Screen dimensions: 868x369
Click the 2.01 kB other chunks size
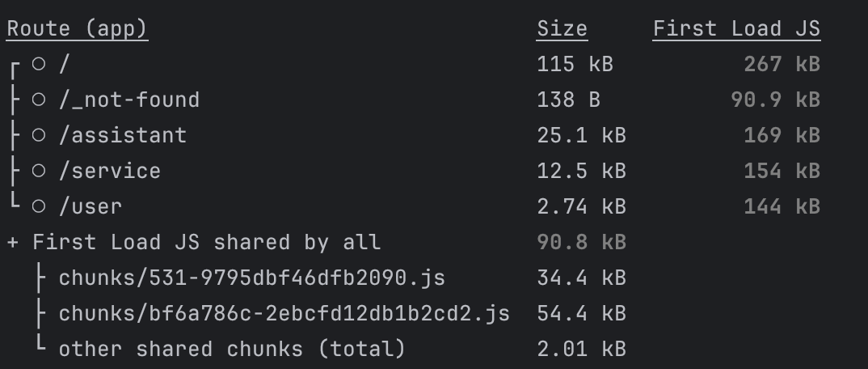tap(581, 350)
